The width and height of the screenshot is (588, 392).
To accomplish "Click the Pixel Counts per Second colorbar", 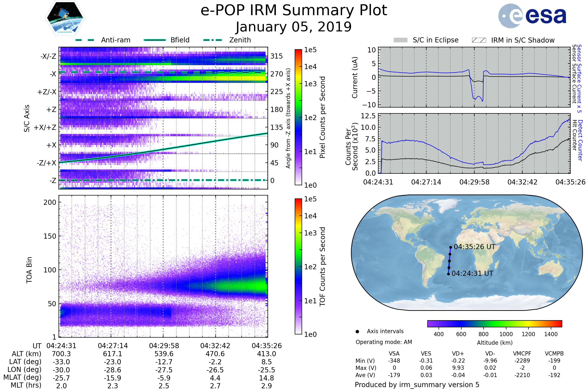I will click(x=298, y=117).
